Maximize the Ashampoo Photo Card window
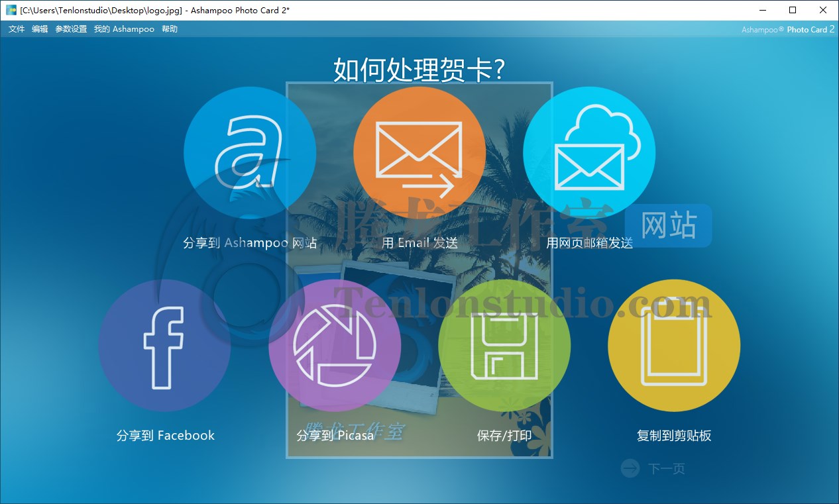 (x=793, y=10)
